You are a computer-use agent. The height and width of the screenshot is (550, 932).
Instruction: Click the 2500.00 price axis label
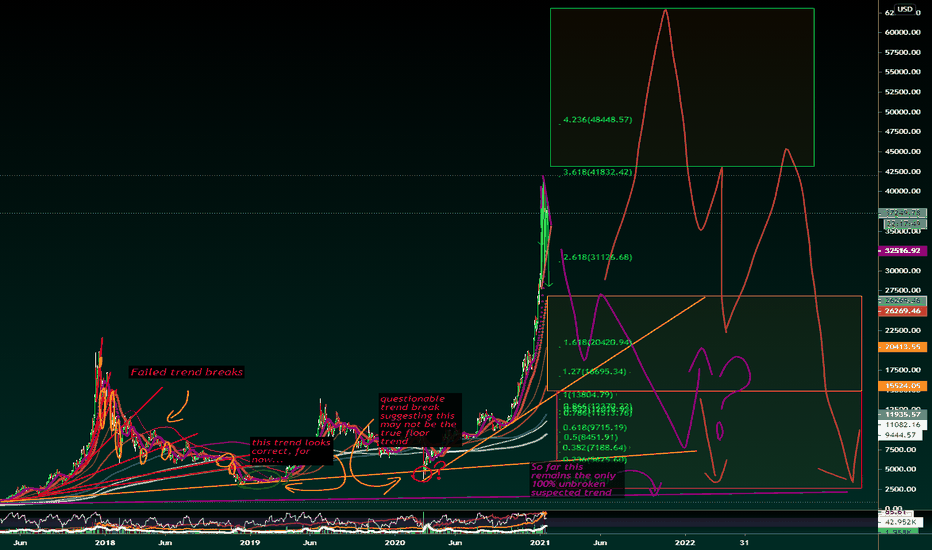[x=900, y=489]
